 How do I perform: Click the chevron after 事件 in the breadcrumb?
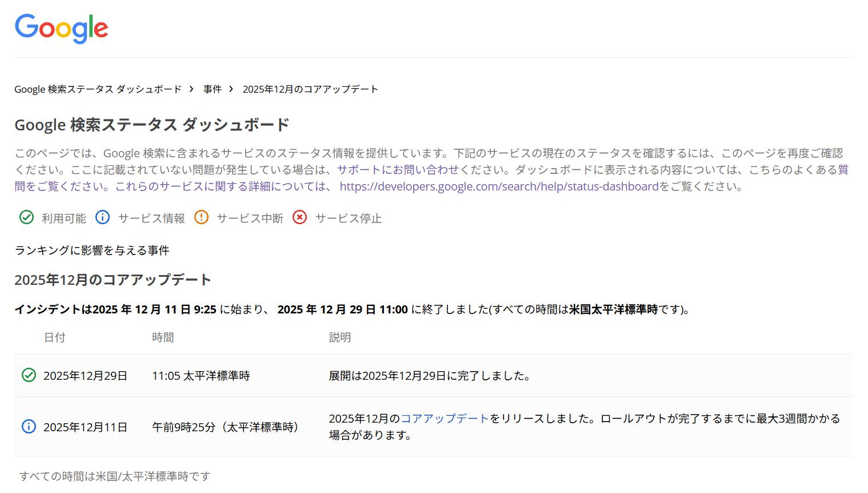(231, 89)
